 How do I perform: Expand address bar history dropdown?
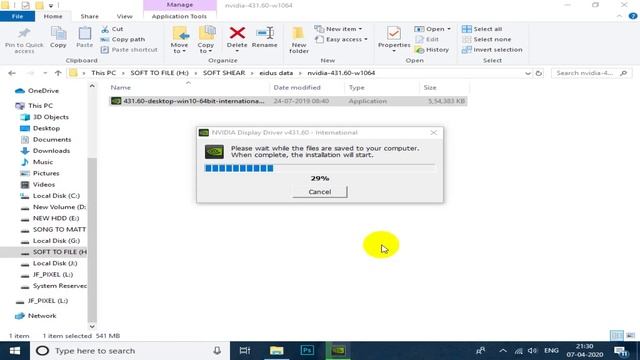point(528,73)
